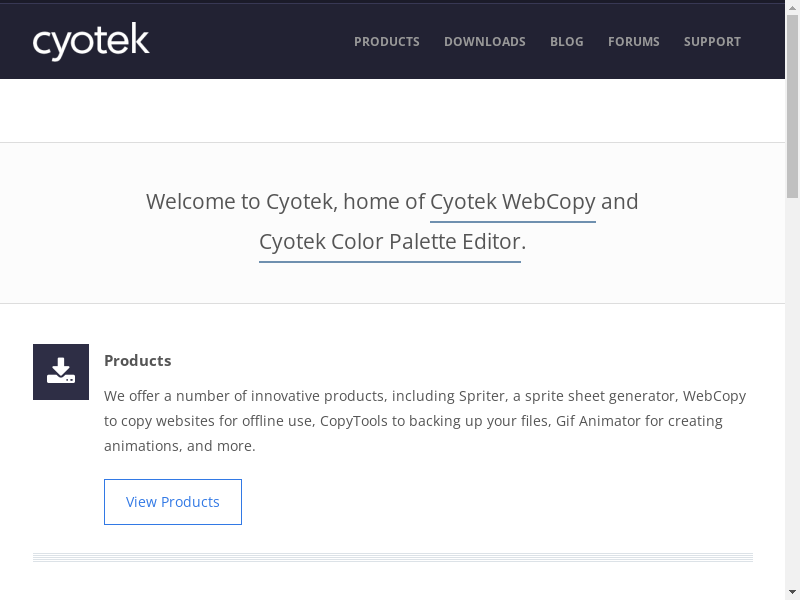Go to the Downloads page
The height and width of the screenshot is (600, 800).
[485, 42]
